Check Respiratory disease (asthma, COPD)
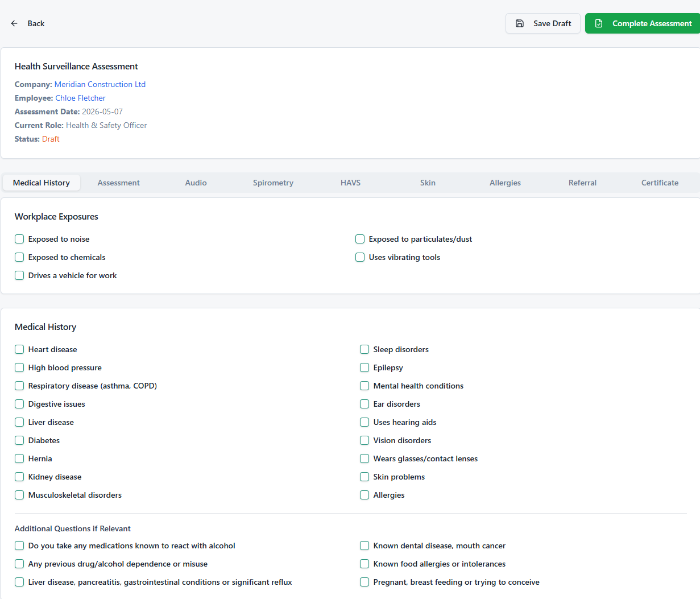This screenshot has height=599, width=700. click(x=19, y=386)
